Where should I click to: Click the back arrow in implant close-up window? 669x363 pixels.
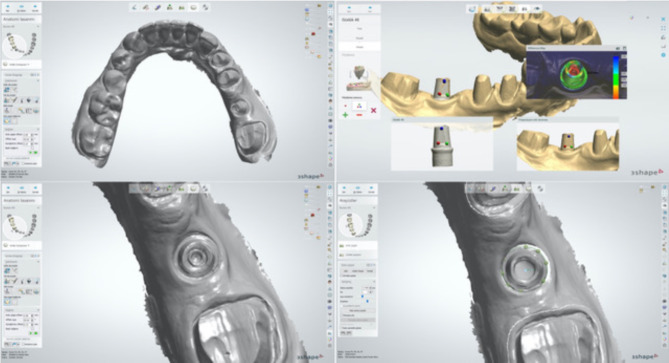8,189
